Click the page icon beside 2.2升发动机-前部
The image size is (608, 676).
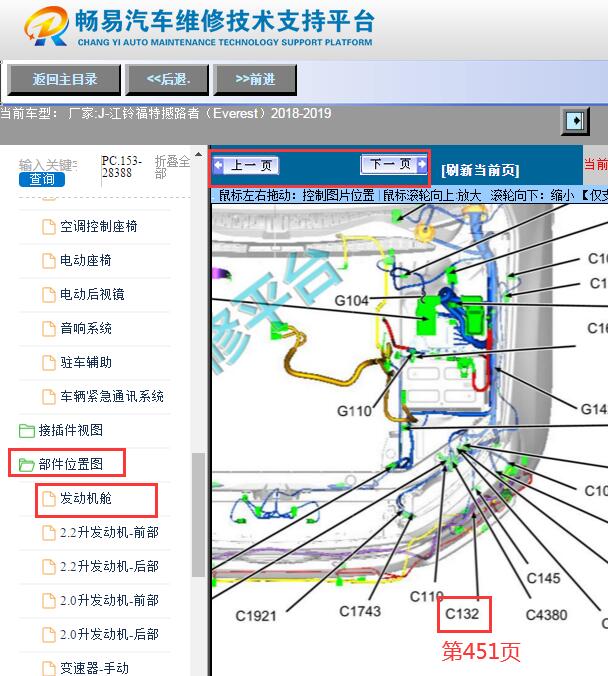tap(49, 532)
